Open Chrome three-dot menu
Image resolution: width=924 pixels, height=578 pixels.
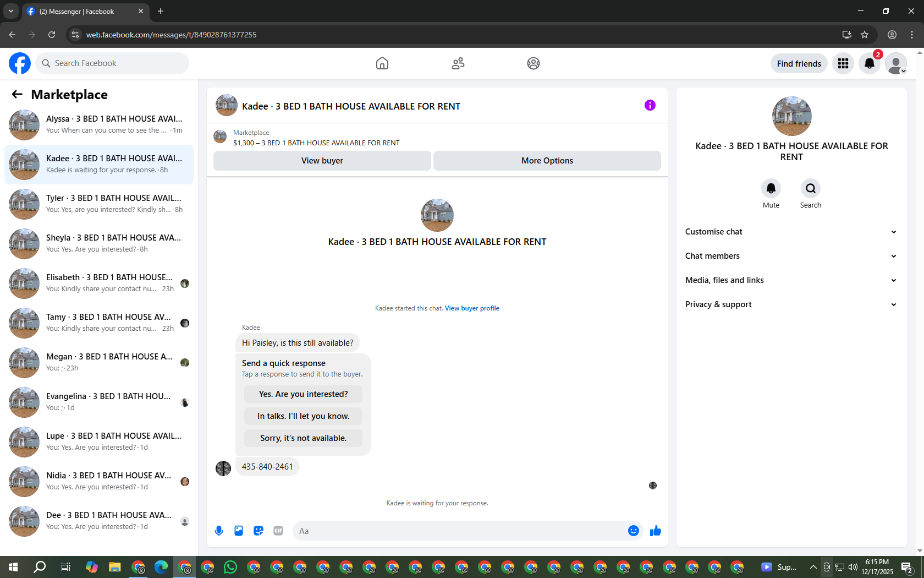[x=912, y=35]
